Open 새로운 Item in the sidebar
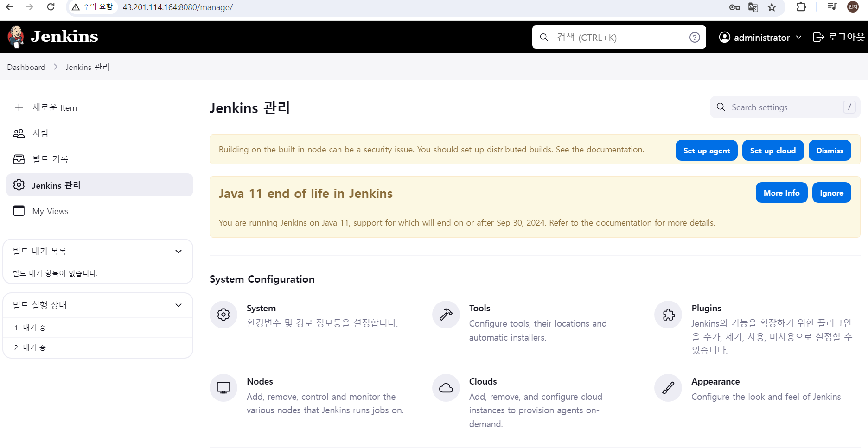Screen dimensions: 868x448 coord(100,107)
